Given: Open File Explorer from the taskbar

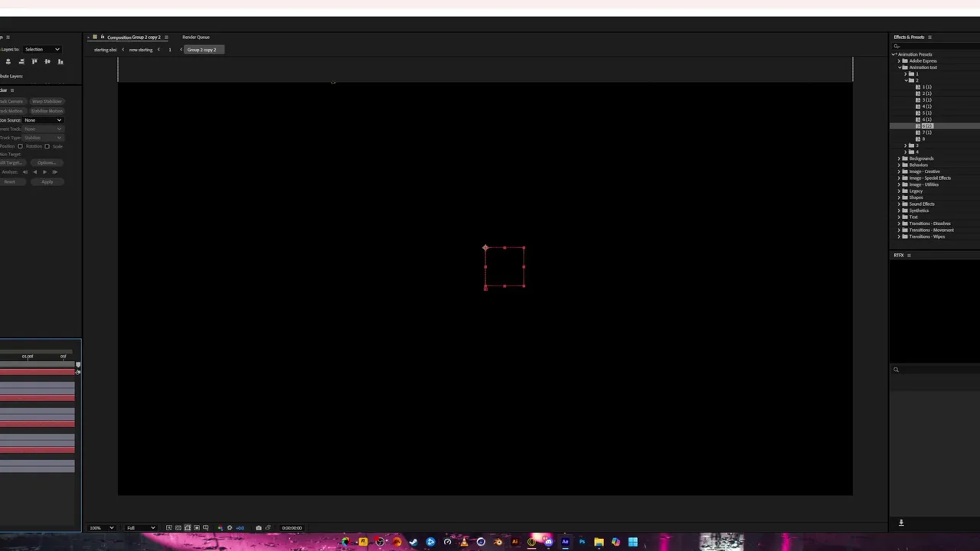Looking at the screenshot, I should [599, 542].
